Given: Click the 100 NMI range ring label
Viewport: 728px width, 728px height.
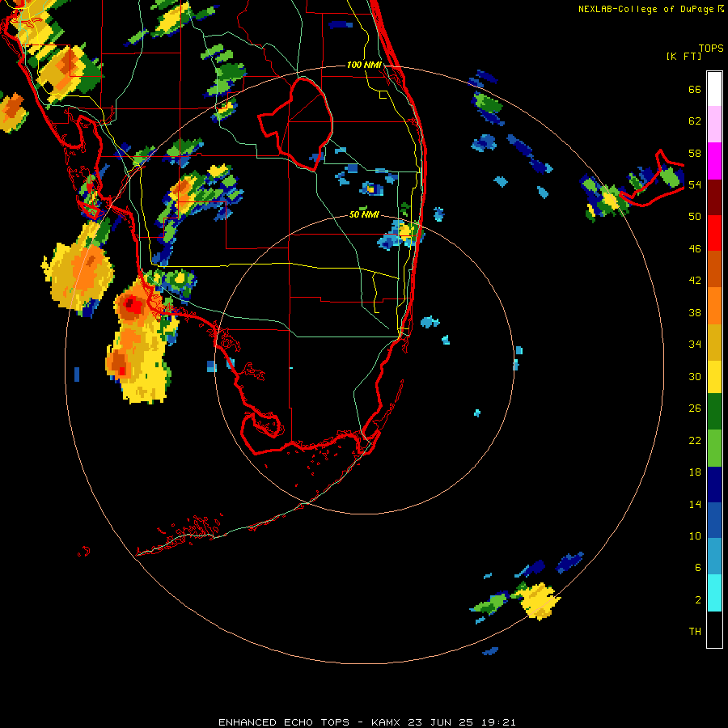Looking at the screenshot, I should coord(364,65).
